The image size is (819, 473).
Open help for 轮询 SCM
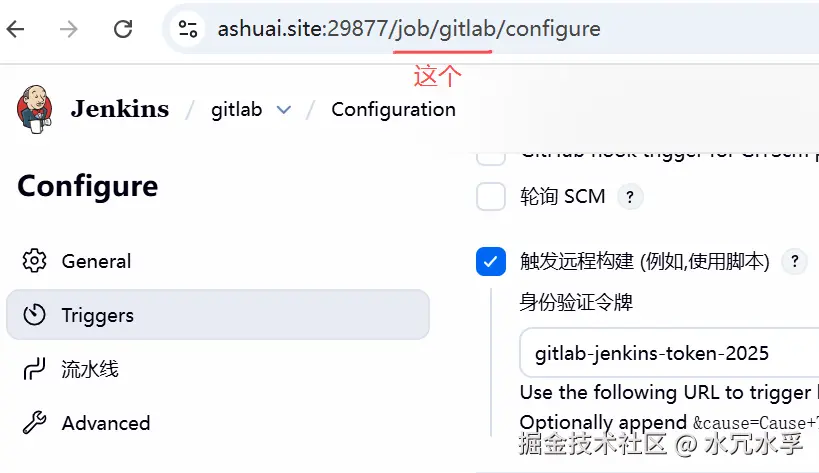[629, 197]
